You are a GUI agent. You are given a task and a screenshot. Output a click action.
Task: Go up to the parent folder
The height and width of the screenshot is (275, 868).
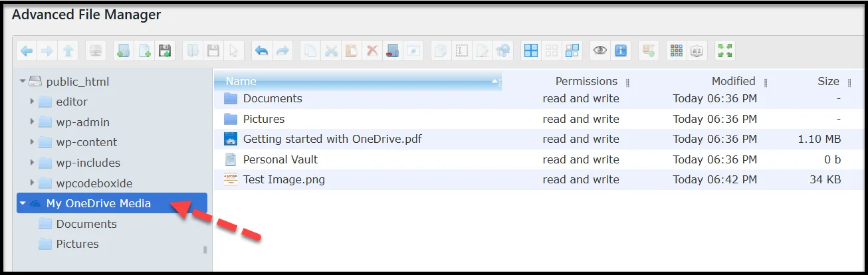tap(68, 50)
